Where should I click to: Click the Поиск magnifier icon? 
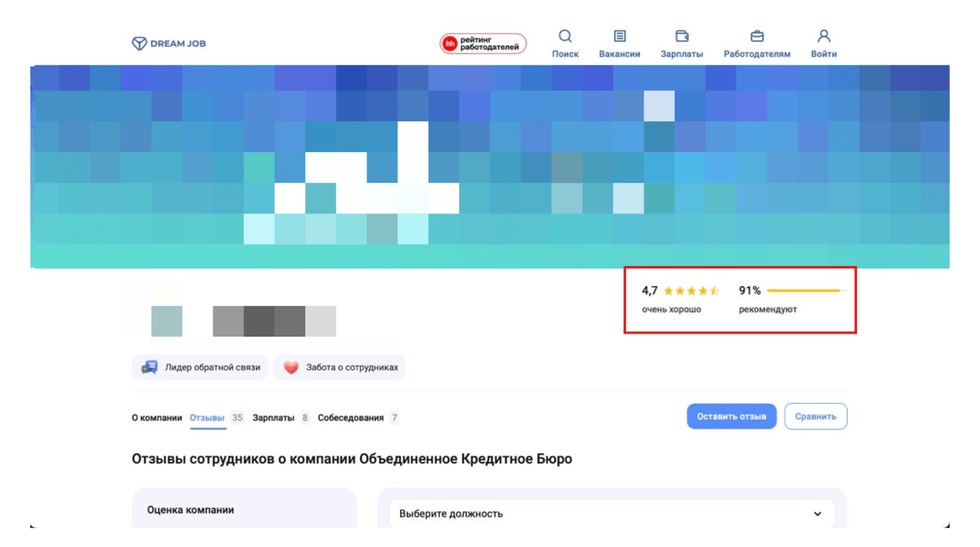click(565, 36)
